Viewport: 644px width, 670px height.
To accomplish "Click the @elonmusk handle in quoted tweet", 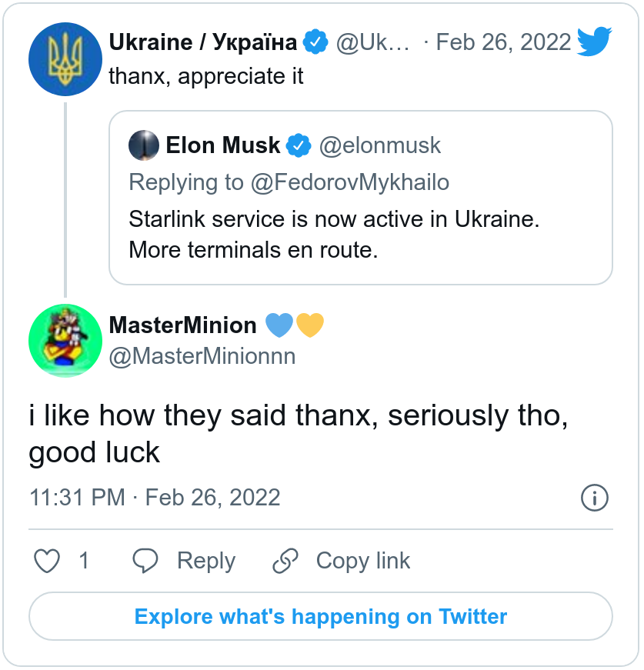I will [380, 145].
